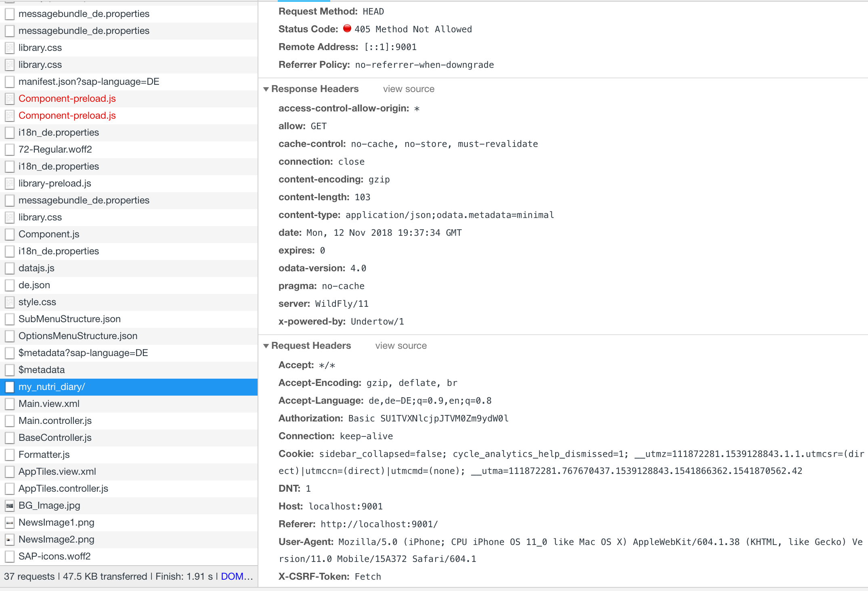This screenshot has width=868, height=591.
Task: Click the odata-version: 4.0 header
Action: [x=322, y=268]
